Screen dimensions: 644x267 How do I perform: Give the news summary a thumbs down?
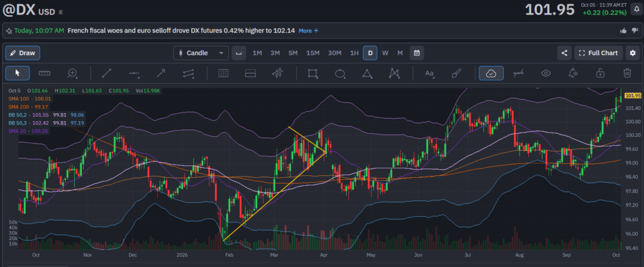tap(635, 31)
